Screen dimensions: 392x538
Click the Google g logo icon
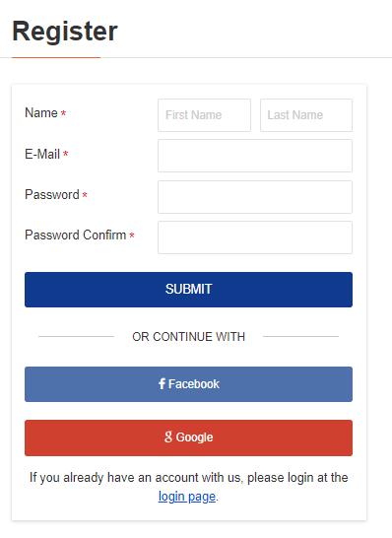tap(168, 437)
